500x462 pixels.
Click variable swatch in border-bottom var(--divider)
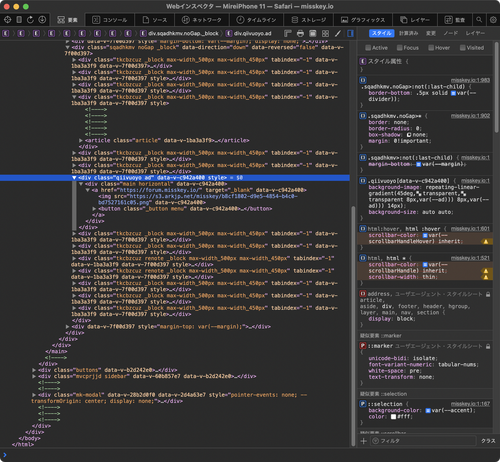click(453, 93)
